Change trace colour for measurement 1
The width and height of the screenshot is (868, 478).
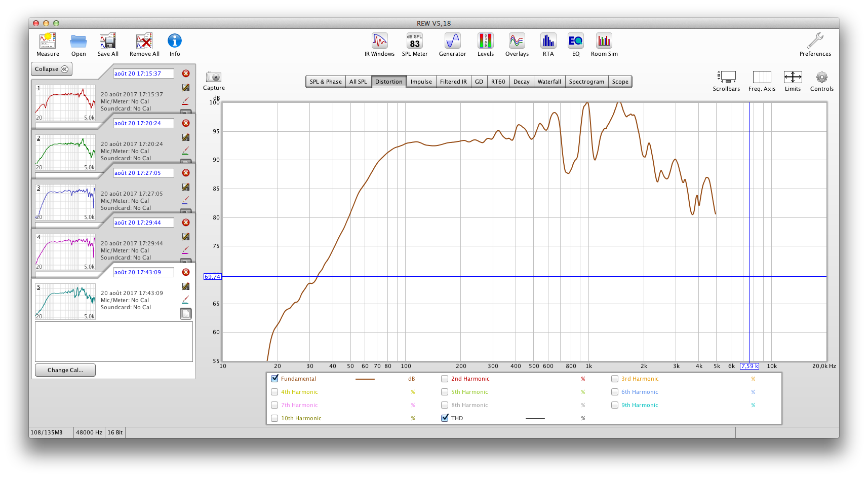[185, 101]
